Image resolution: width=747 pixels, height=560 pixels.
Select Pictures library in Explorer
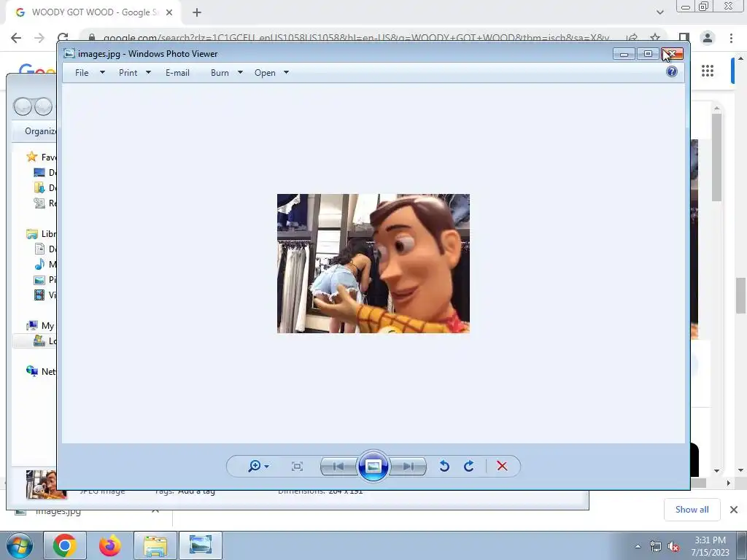pos(45,279)
